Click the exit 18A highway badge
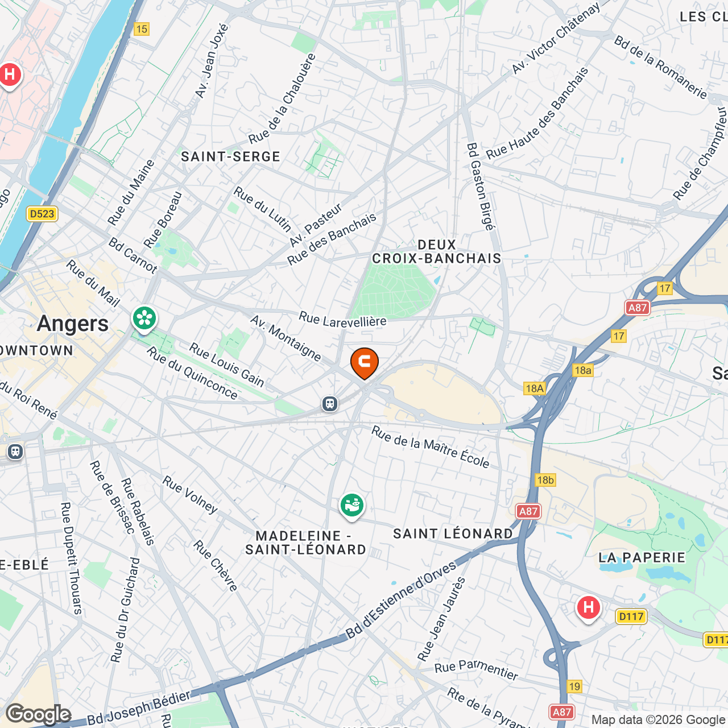 (535, 388)
